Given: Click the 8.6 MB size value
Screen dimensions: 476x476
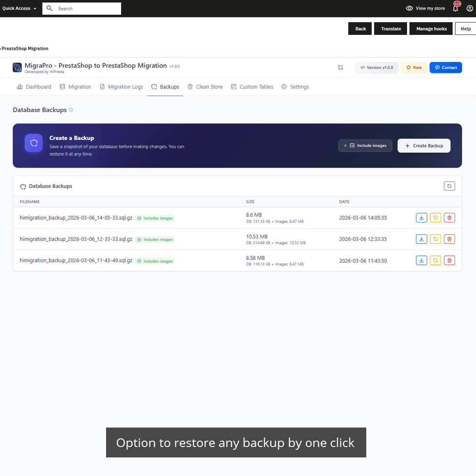Looking at the screenshot, I should coord(254,215).
